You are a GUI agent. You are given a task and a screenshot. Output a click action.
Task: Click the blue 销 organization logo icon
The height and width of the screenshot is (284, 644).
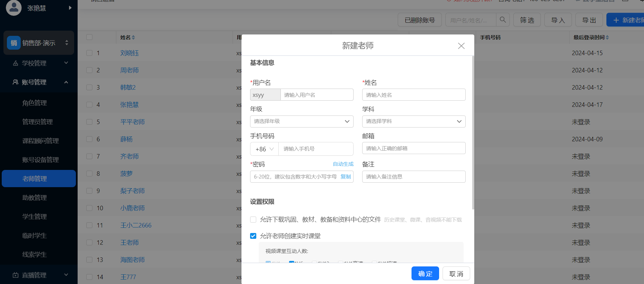point(14,43)
